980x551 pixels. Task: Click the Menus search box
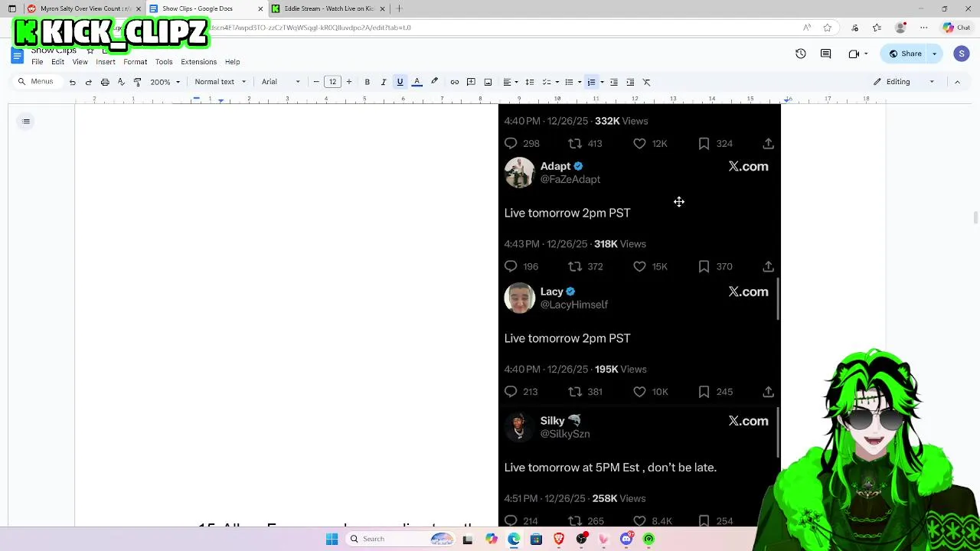pyautogui.click(x=37, y=82)
